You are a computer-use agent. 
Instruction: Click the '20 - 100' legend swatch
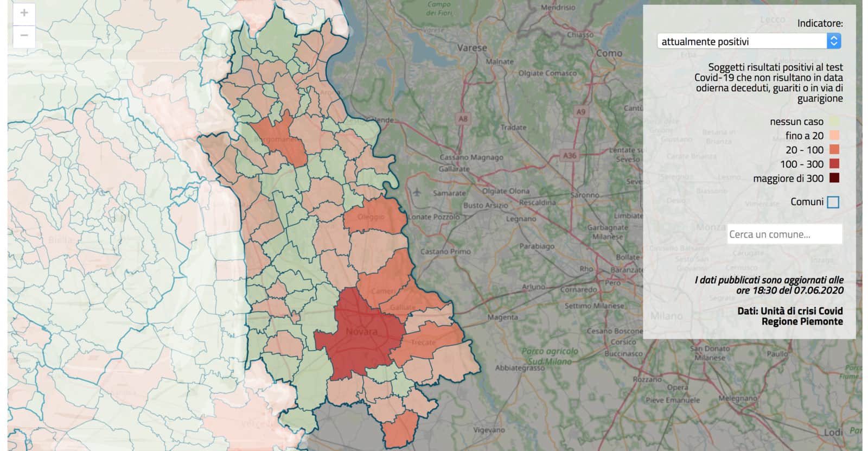click(834, 150)
